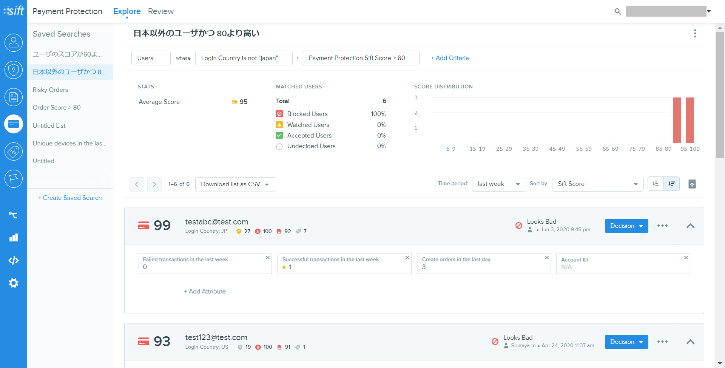Click the account name field in header

pyautogui.click(x=665, y=12)
